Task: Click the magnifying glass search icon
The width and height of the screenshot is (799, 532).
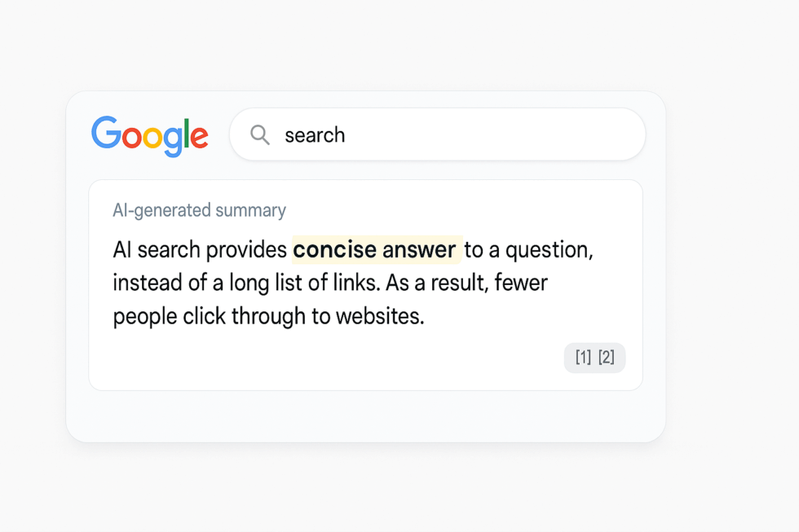Action: (260, 134)
